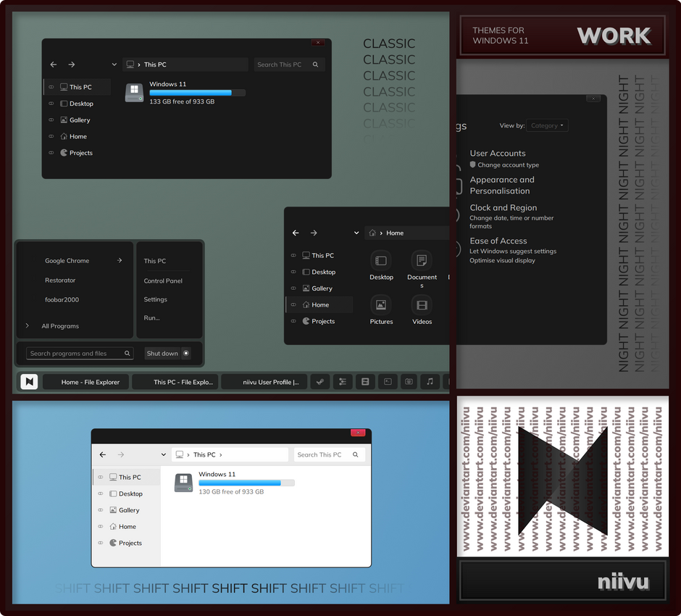Screen dimensions: 681x616
Task: Click the sliders settings icon on taskbar
Action: click(x=343, y=382)
